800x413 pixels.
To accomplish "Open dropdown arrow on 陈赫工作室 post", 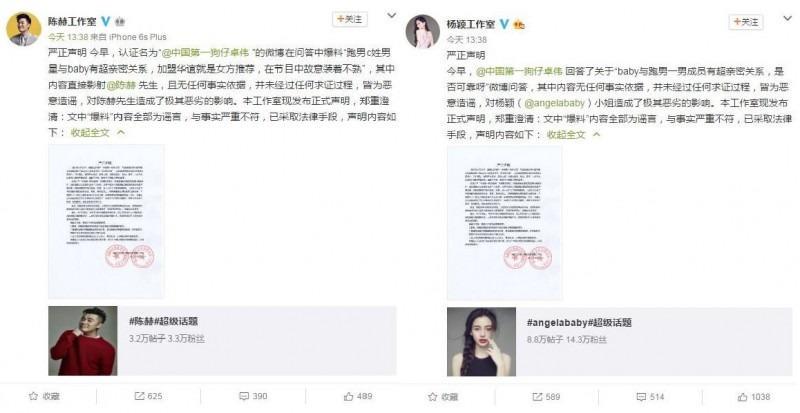I will (x=391, y=16).
